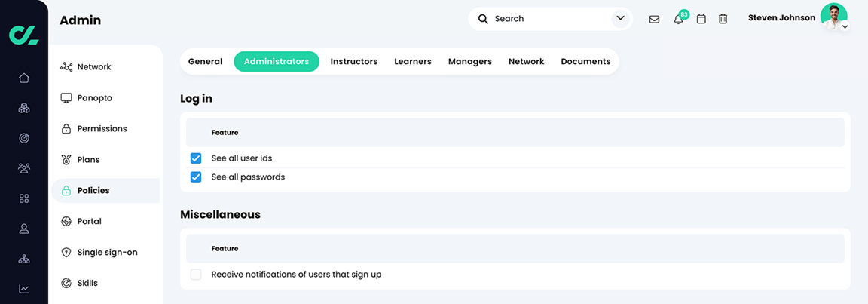
Task: Uncheck See all user ids
Action: (x=196, y=158)
